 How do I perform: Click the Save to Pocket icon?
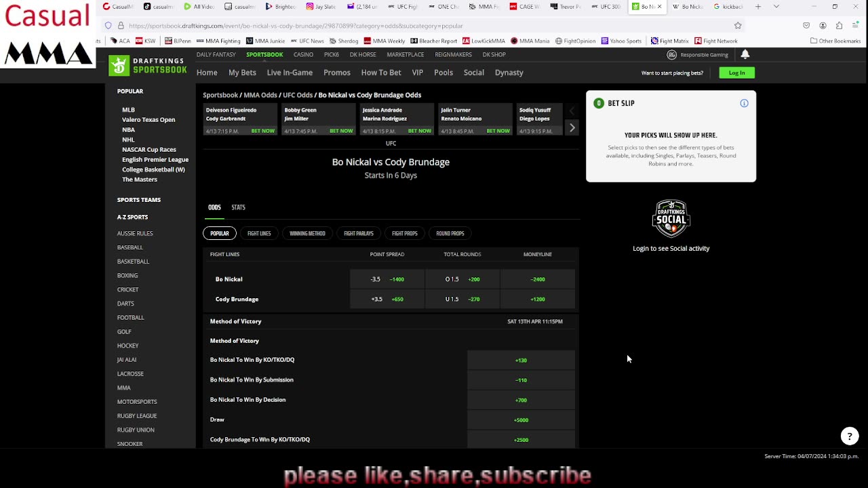pyautogui.click(x=806, y=26)
